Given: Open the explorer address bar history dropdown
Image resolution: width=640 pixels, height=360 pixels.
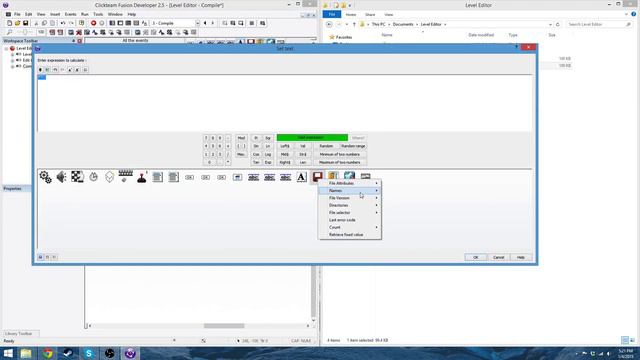Looking at the screenshot, I should click(x=550, y=24).
